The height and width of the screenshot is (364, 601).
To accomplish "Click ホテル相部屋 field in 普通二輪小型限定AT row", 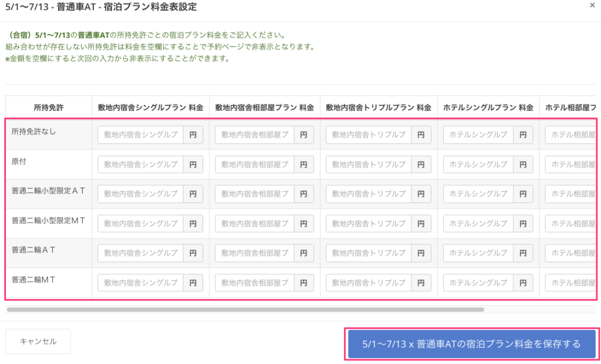I will pyautogui.click(x=570, y=194).
